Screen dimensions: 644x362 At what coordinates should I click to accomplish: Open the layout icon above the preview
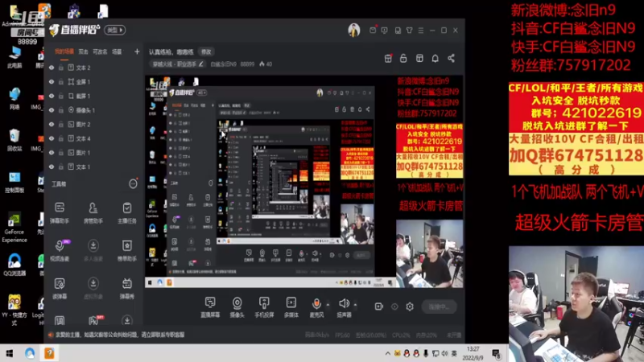pos(419,58)
